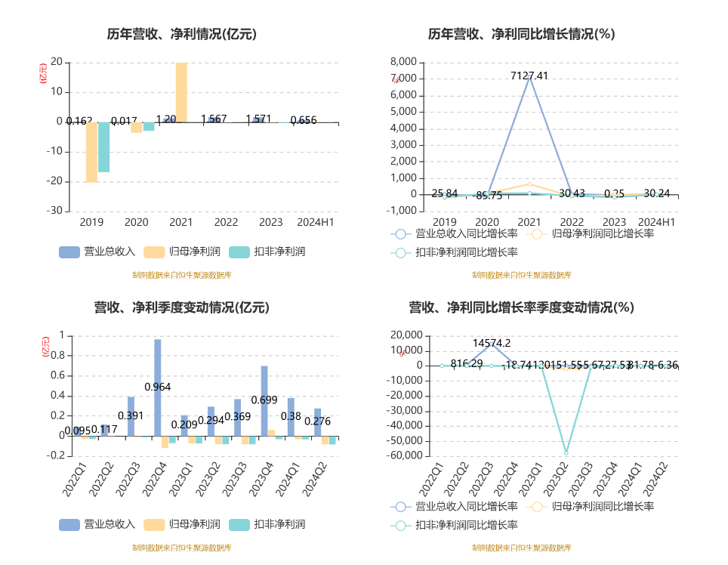Click the 0.656 value label for 2024H1
Image resolution: width=728 pixels, height=565 pixels.
coord(304,121)
